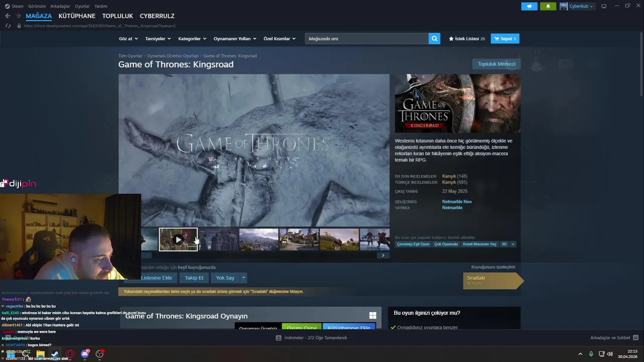644x362 pixels.
Task: Open the Oyunlar menu
Action: point(83,6)
